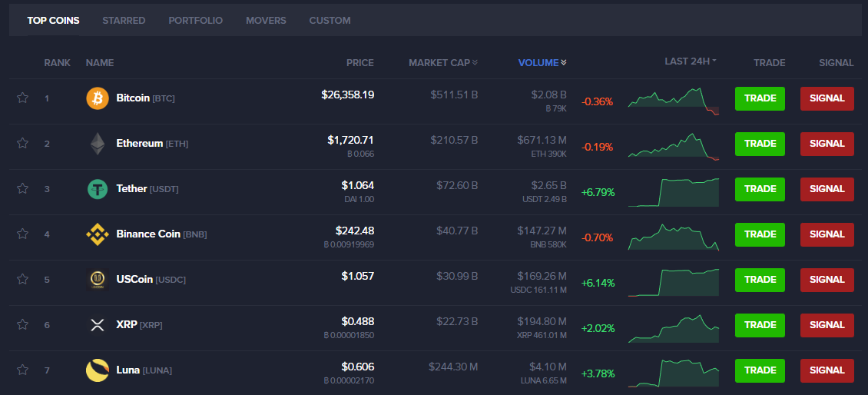Click XRP volume $194.80 M
This screenshot has height=395, width=868.
(542, 320)
